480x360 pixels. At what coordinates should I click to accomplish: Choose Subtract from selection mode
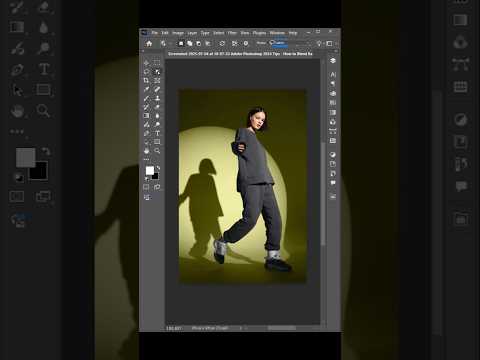point(199,43)
